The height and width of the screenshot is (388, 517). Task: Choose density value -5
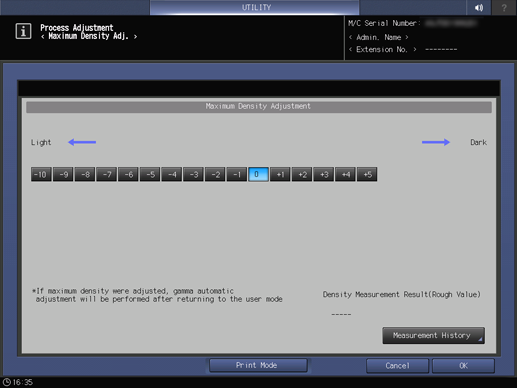(x=150, y=174)
